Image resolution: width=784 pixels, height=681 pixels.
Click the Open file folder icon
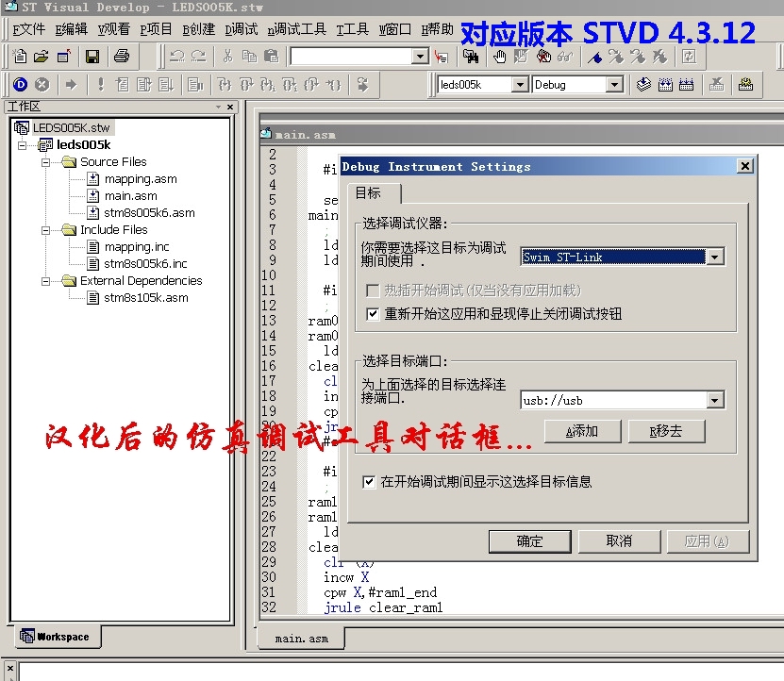[x=42, y=57]
